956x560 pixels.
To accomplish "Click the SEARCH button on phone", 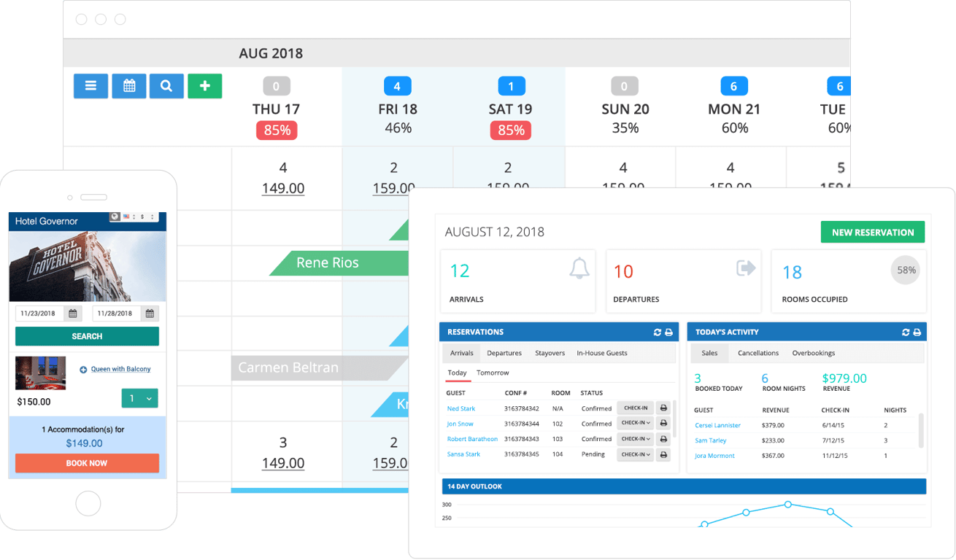I will tap(87, 336).
